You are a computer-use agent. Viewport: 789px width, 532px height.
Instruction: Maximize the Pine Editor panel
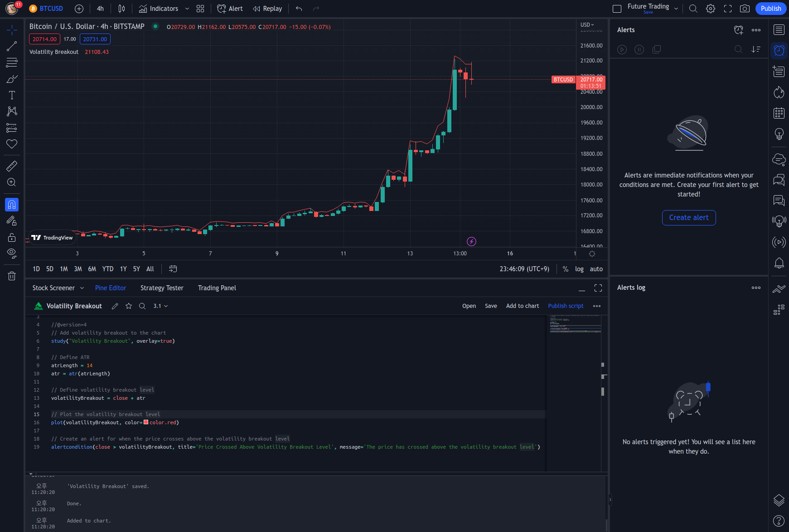(598, 288)
